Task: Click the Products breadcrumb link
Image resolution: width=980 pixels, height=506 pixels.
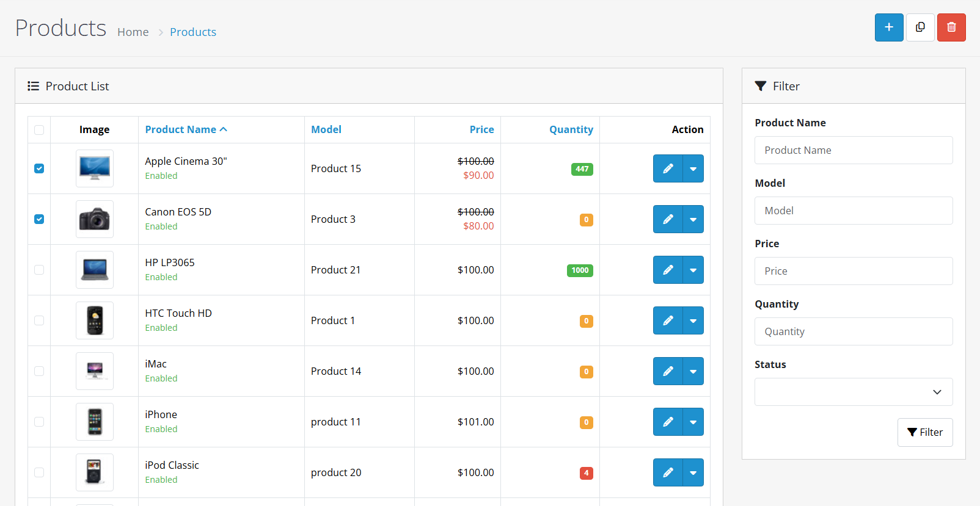Action: pyautogui.click(x=193, y=32)
